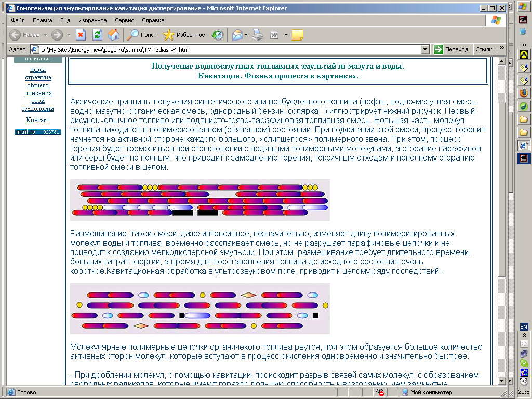
Task: Click the clock in the system tray
Action: click(x=525, y=392)
